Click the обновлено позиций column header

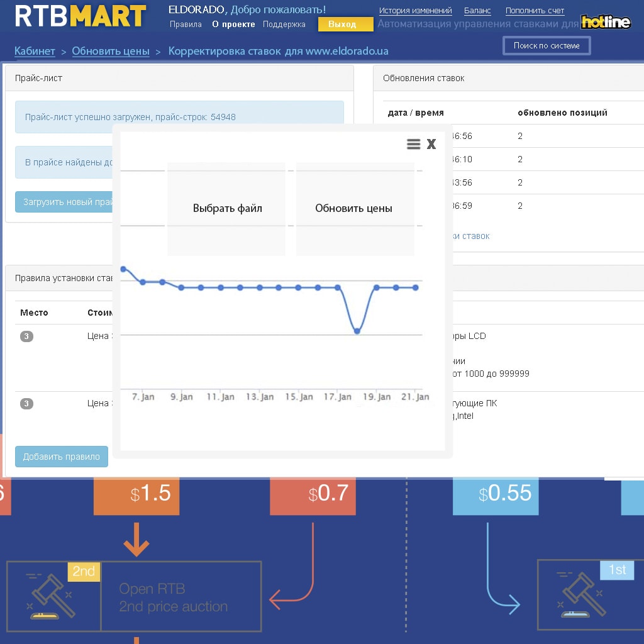562,113
